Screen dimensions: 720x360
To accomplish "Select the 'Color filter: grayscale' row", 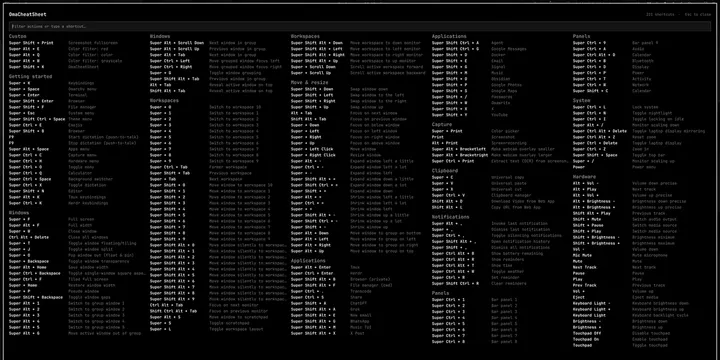I will [77, 61].
